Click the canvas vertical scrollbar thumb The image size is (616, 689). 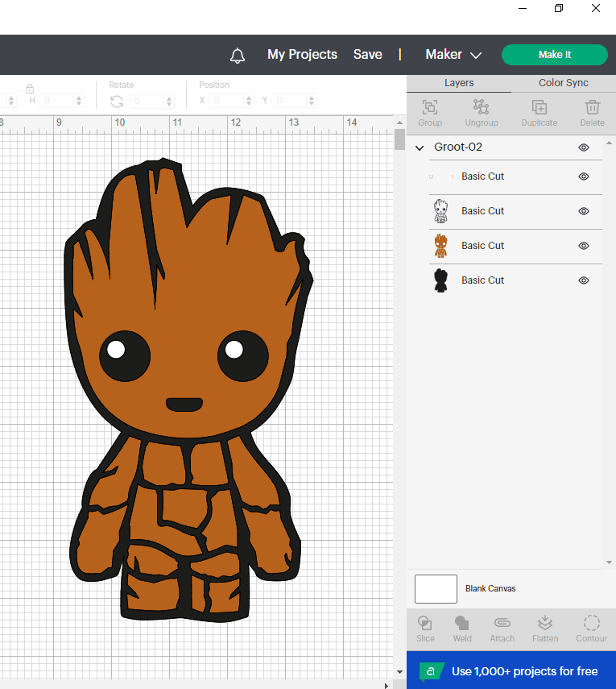coord(399,139)
